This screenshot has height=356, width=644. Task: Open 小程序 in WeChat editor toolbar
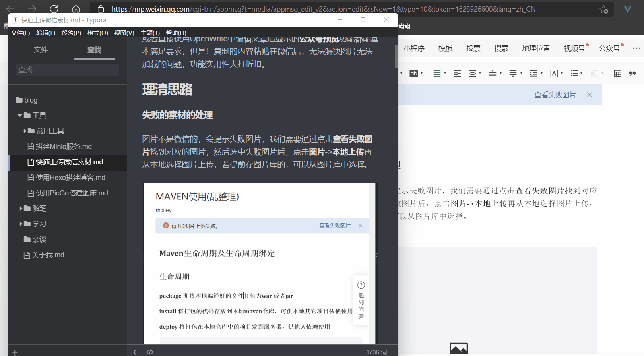pyautogui.click(x=414, y=48)
